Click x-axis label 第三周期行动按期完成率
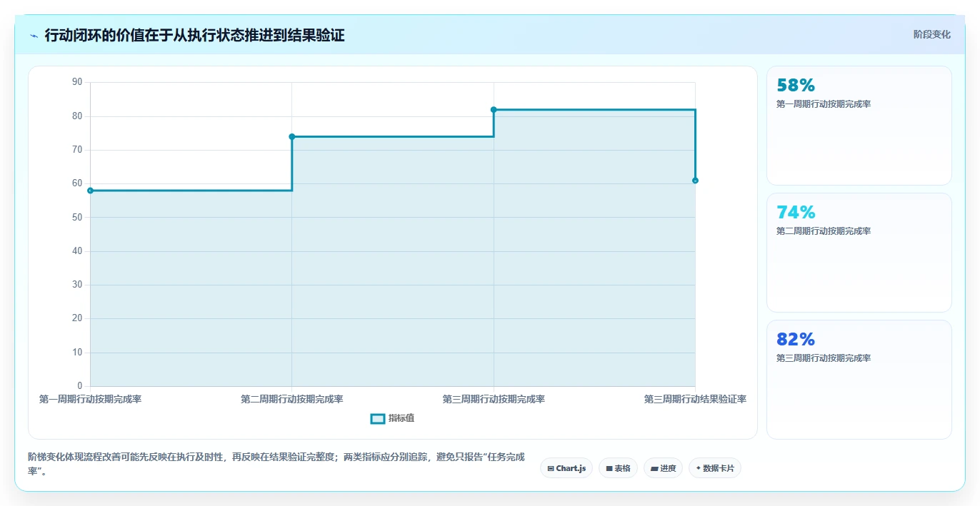This screenshot has width=980, height=506. [x=494, y=399]
